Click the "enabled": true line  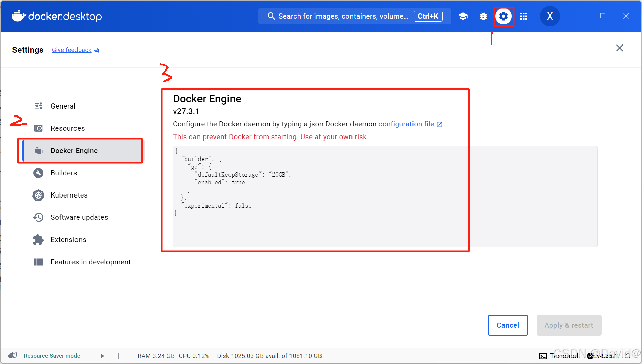click(220, 182)
